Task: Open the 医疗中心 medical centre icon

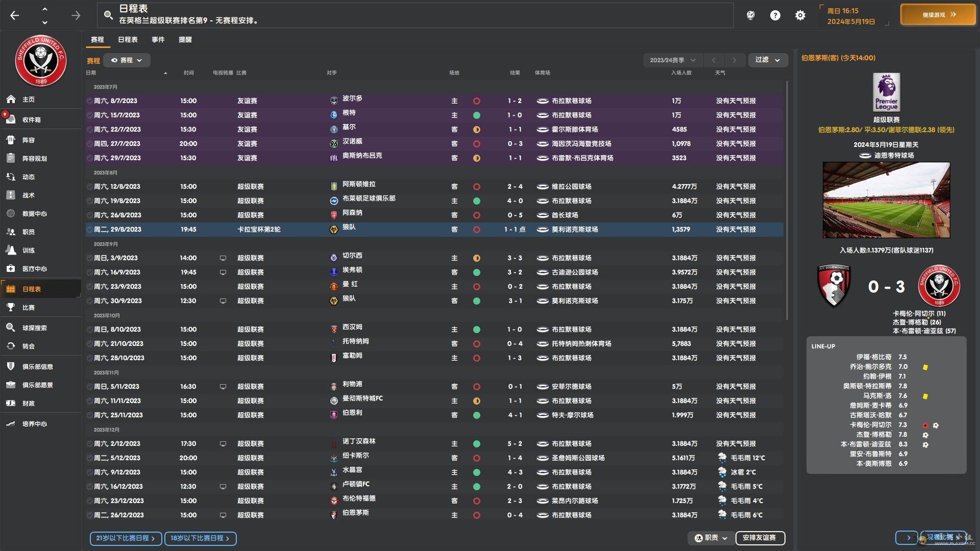Action: tap(11, 268)
